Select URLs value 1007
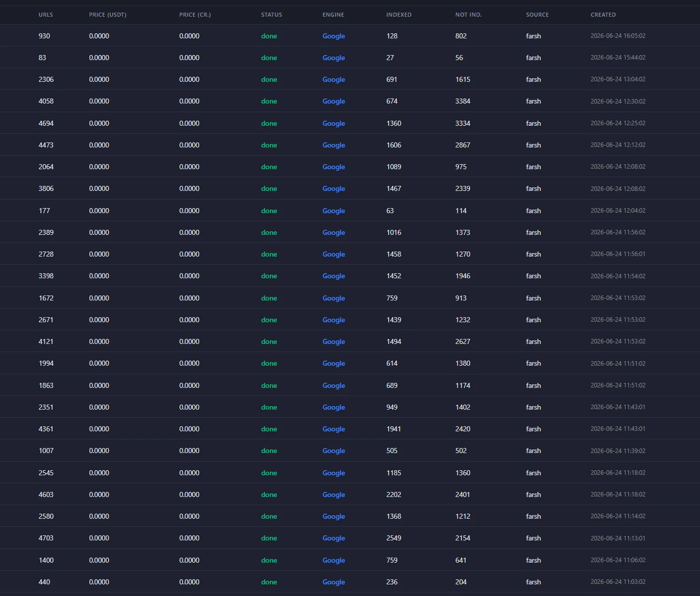 click(46, 451)
